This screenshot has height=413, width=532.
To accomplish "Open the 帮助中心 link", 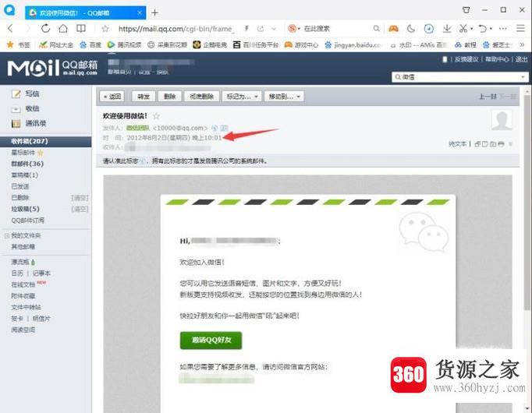I will pyautogui.click(x=497, y=59).
